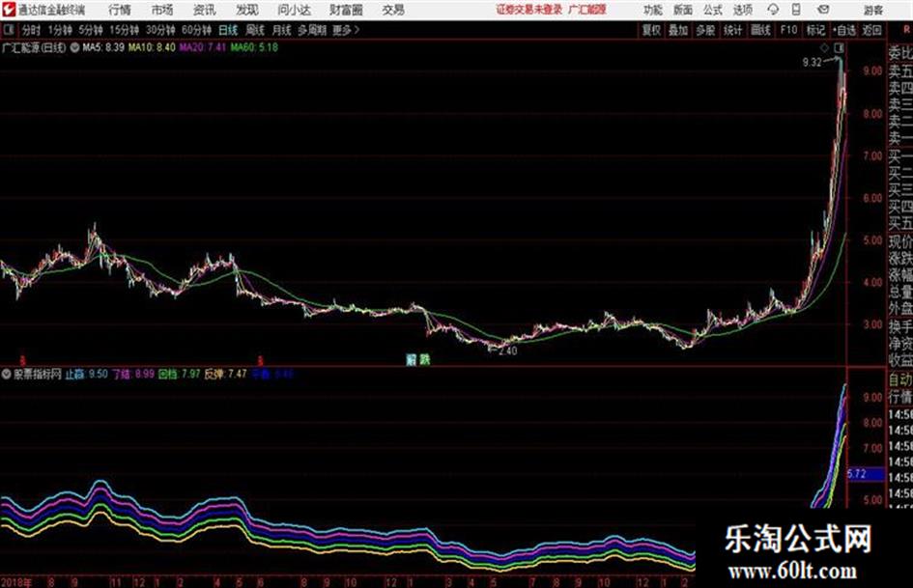Click the 多股 multi-stock button
This screenshot has width=913, height=588.
(x=705, y=30)
